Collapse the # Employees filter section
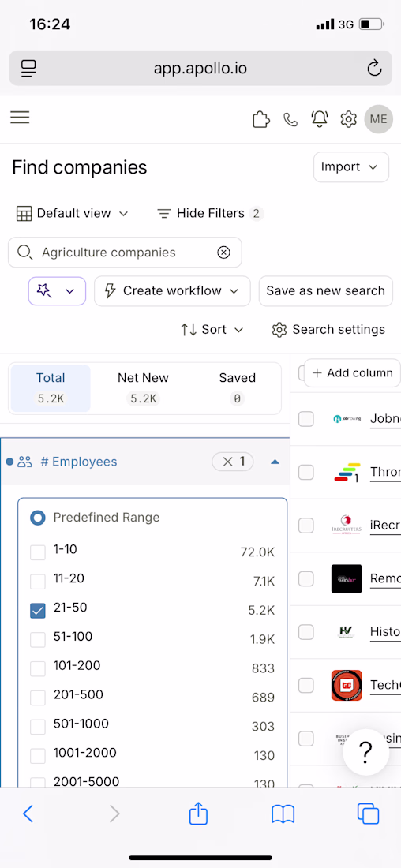This screenshot has height=868, width=401. point(275,462)
